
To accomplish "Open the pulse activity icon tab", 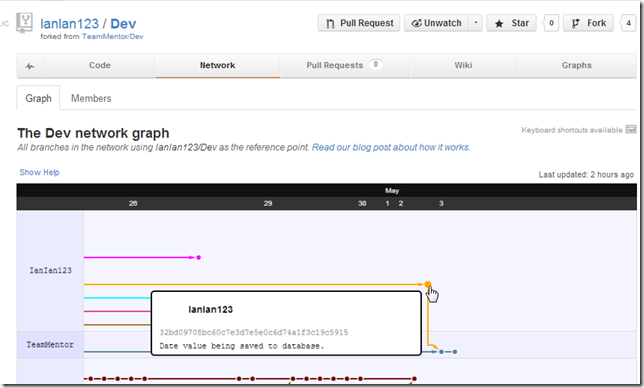I will 30,66.
